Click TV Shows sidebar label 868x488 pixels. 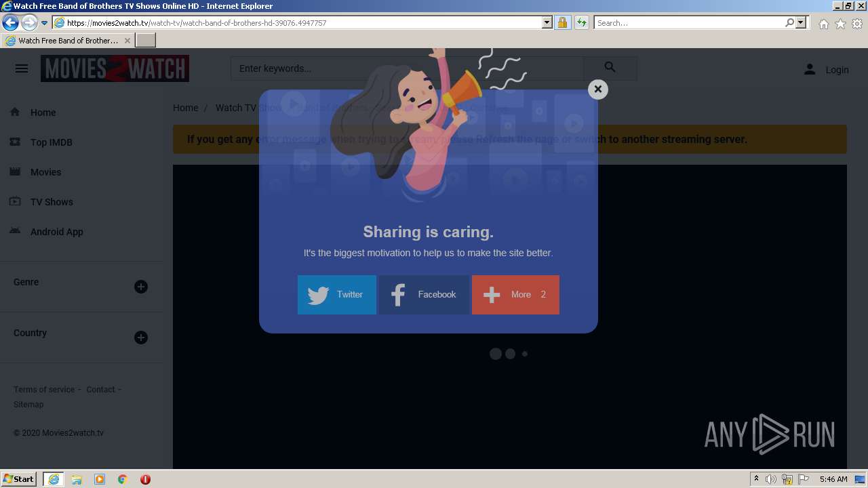click(x=52, y=202)
